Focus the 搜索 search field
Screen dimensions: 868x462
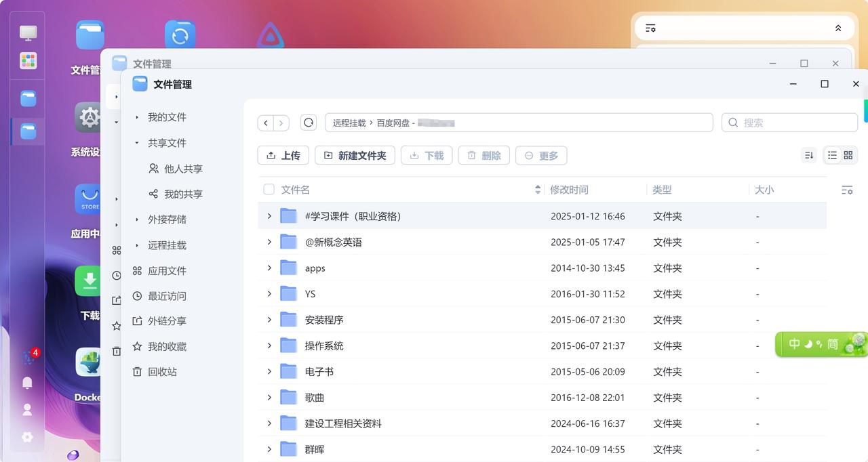[x=789, y=123]
